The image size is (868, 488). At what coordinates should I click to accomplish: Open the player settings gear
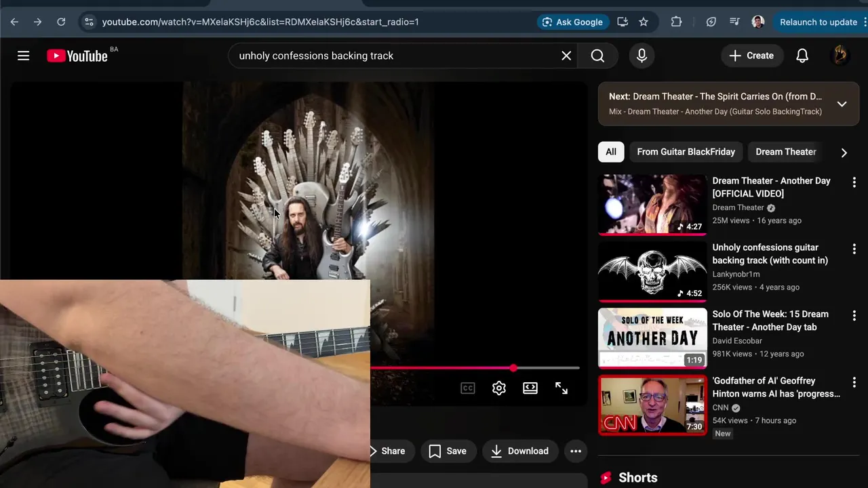(499, 388)
